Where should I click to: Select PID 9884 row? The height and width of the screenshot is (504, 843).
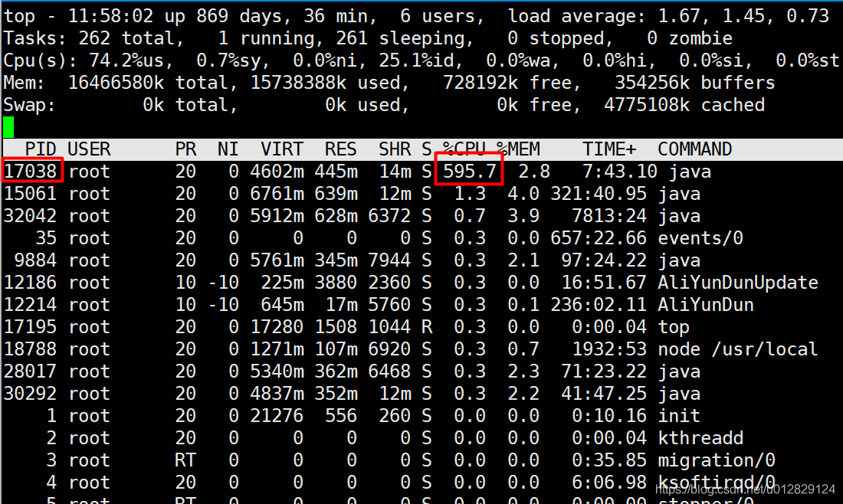pos(421,260)
